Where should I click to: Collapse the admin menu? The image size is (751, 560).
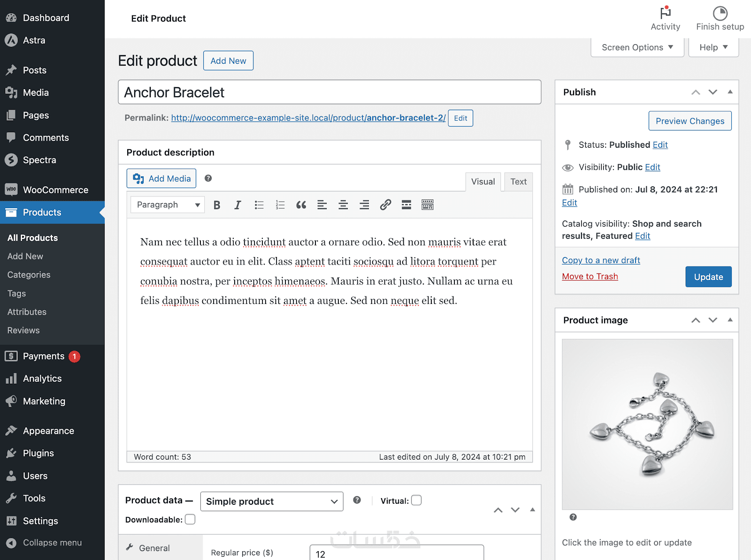click(x=52, y=543)
